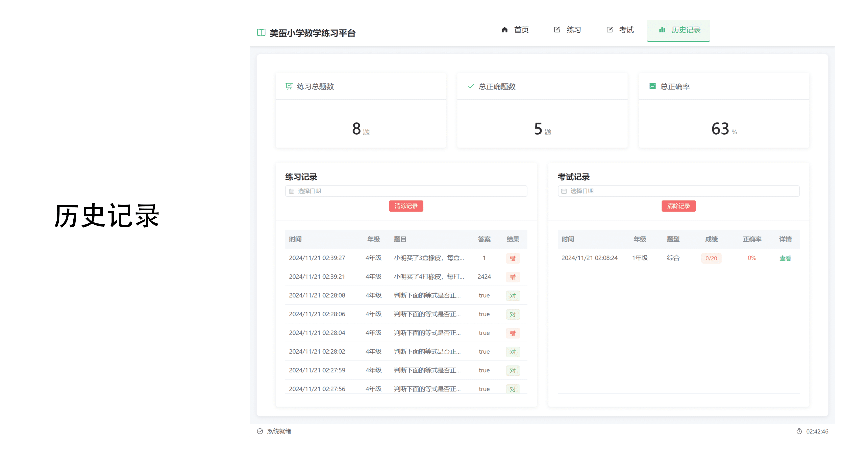The height and width of the screenshot is (457, 868).
Task: Click the book logo icon beside the platform title
Action: (261, 33)
